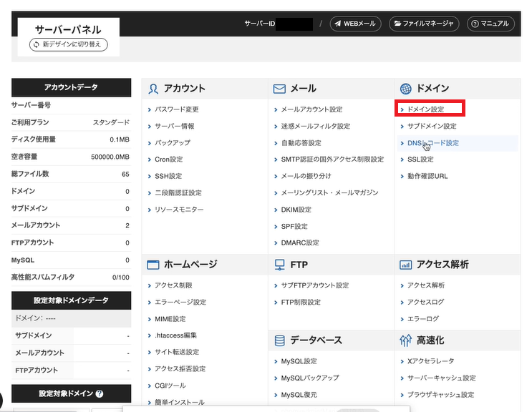Click the サーバーパネル logo title
The image size is (532, 412).
click(x=68, y=29)
